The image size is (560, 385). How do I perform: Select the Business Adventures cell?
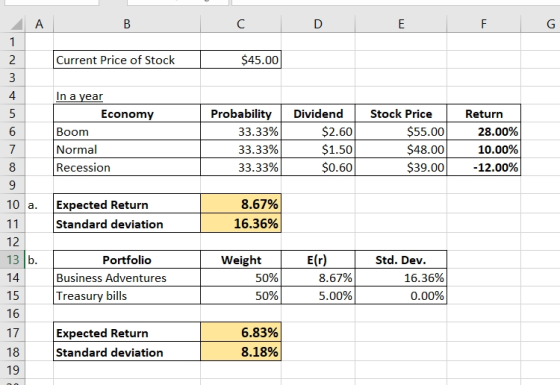pyautogui.click(x=127, y=278)
